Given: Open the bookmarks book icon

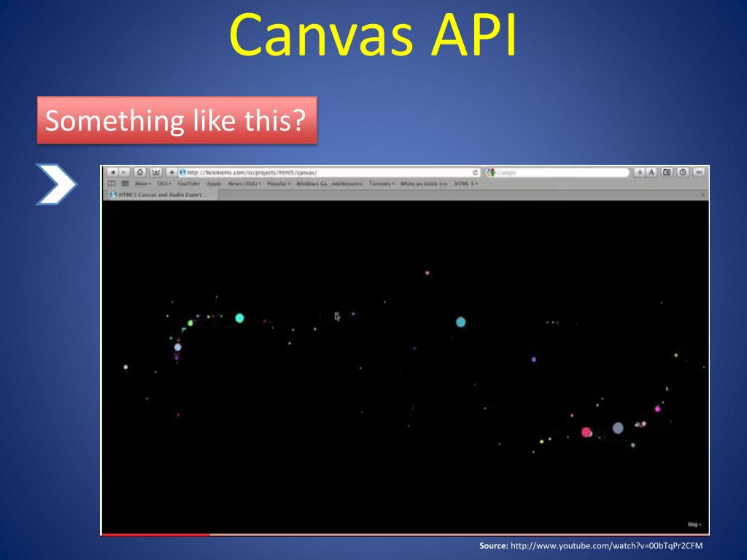Looking at the screenshot, I should [x=112, y=184].
